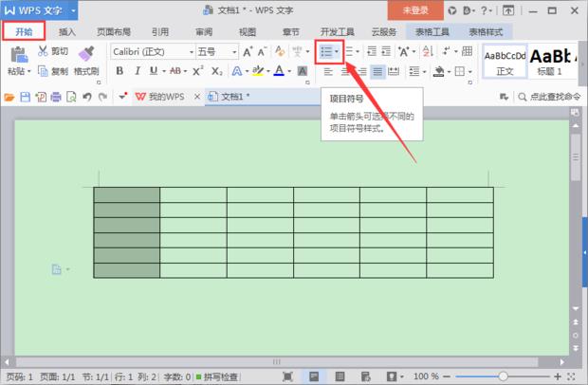The height and width of the screenshot is (385, 588).
Task: Apply the 正文 (Normal) style
Action: point(505,62)
